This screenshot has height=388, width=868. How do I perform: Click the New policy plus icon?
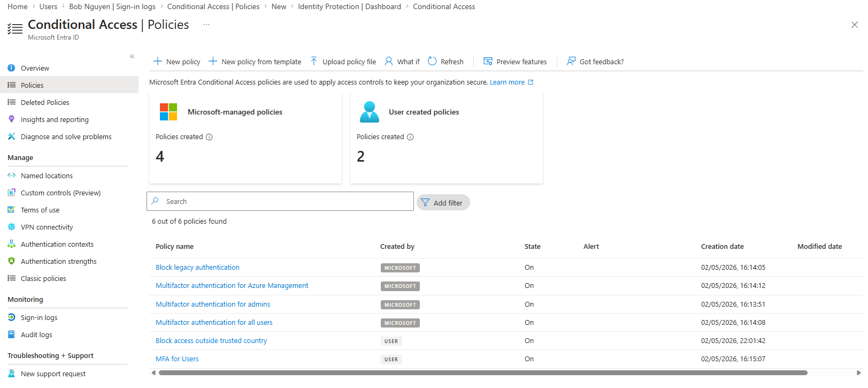(x=158, y=61)
